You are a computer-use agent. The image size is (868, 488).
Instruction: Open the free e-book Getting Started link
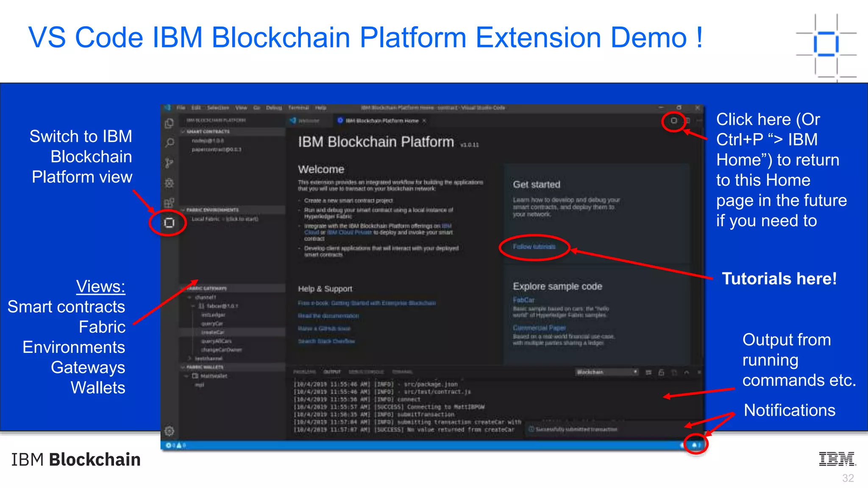tap(367, 303)
